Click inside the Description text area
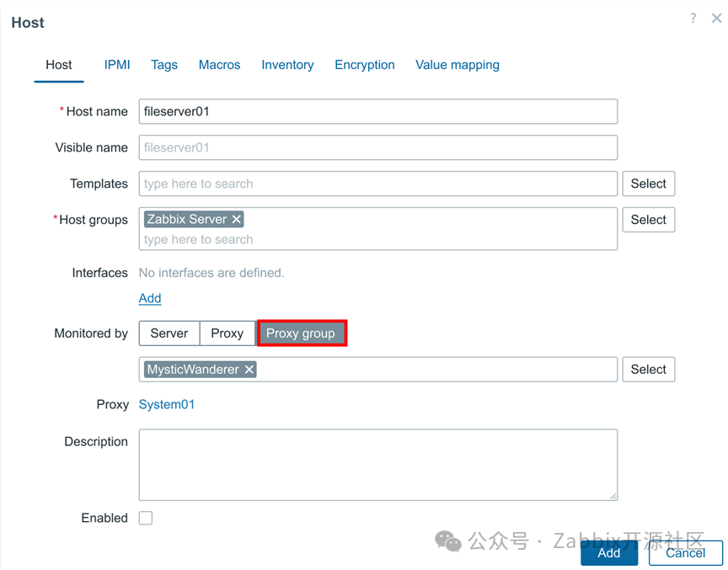Image resolution: width=728 pixels, height=570 pixels. [x=378, y=465]
